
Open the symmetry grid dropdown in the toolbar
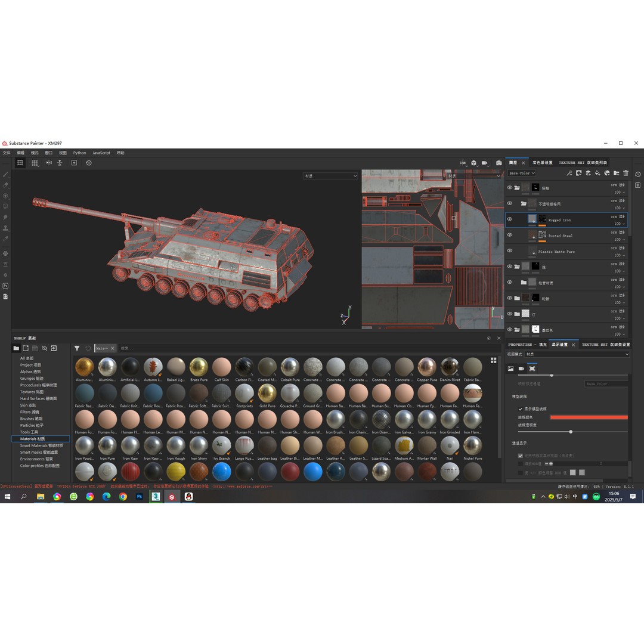[x=35, y=163]
